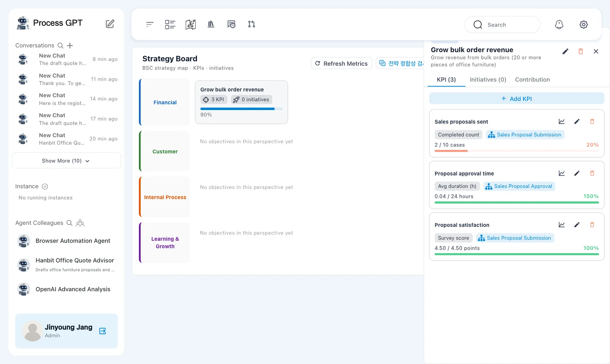610x364 pixels.
Task: Log out using the icon beside Jinyoung Jang
Action: click(103, 331)
